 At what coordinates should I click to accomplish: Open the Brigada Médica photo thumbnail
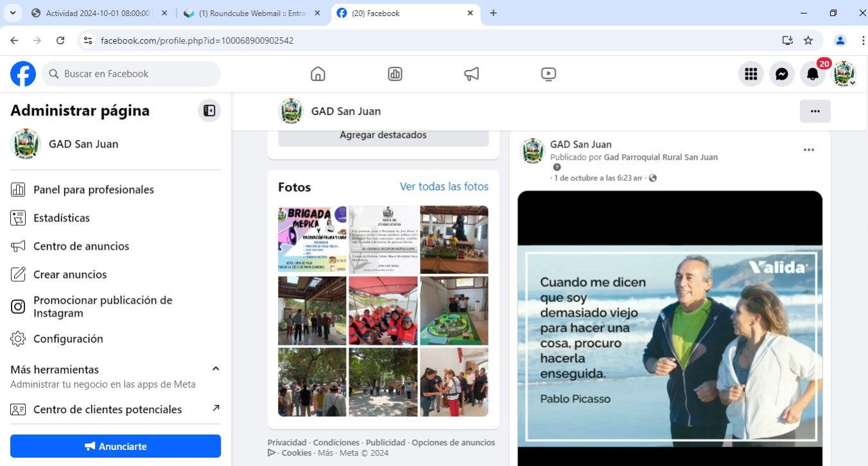[312, 239]
